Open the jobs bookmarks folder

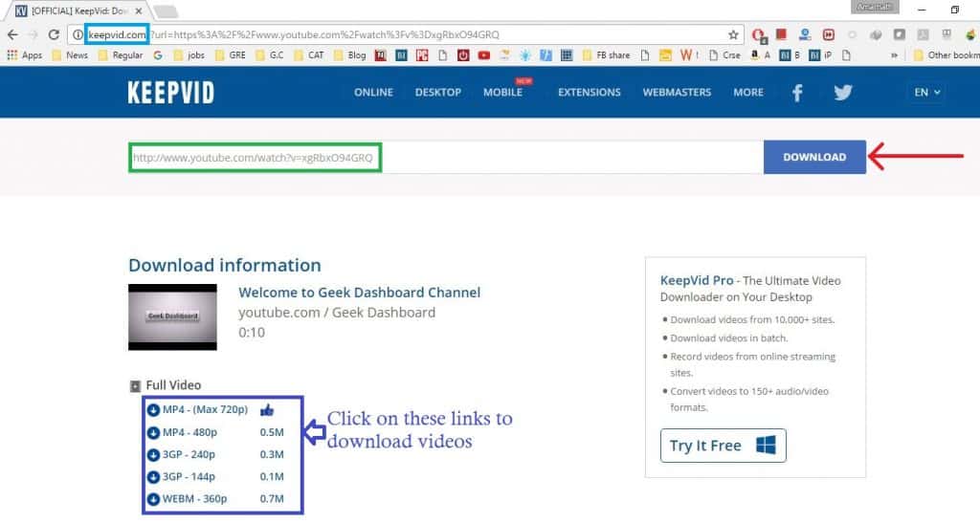(189, 54)
